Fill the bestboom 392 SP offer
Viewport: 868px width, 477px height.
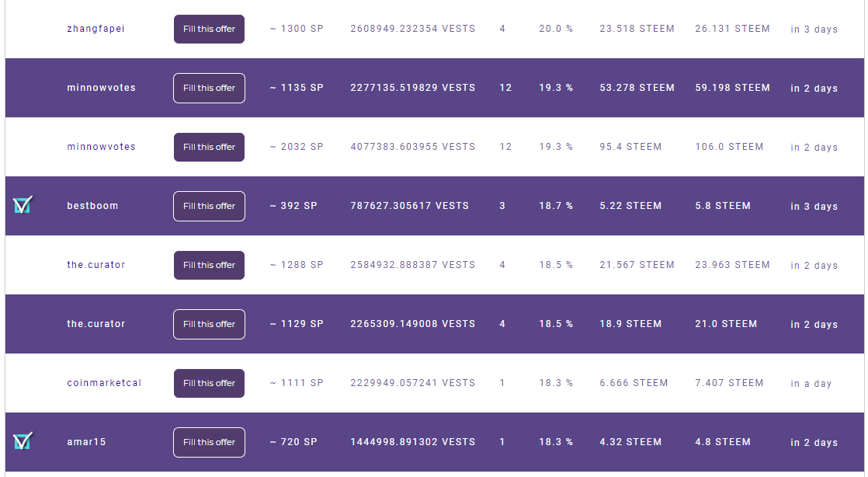(x=210, y=206)
